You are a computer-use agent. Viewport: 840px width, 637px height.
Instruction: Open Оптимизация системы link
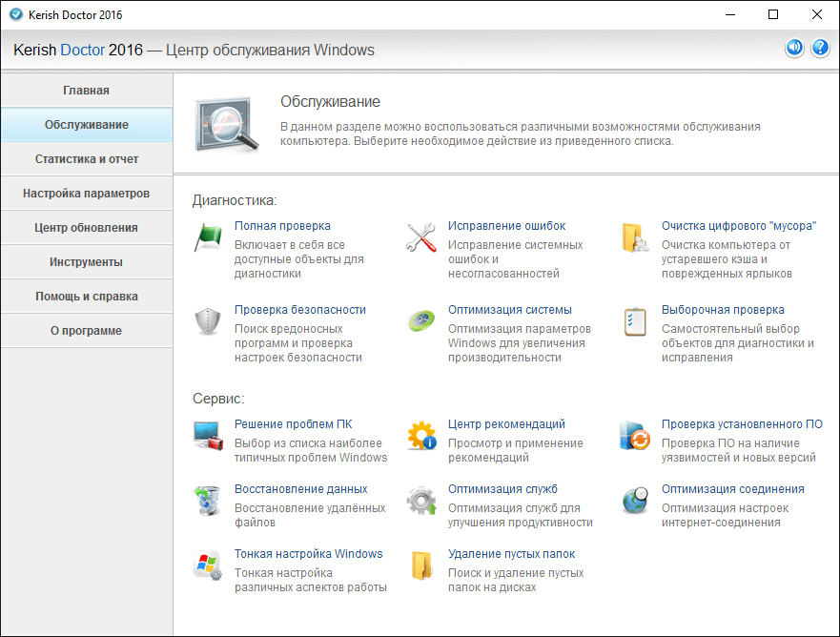(x=509, y=310)
